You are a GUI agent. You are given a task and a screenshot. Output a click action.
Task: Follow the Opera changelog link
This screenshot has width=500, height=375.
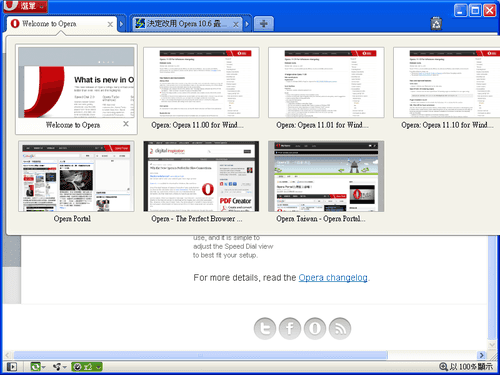(x=333, y=278)
